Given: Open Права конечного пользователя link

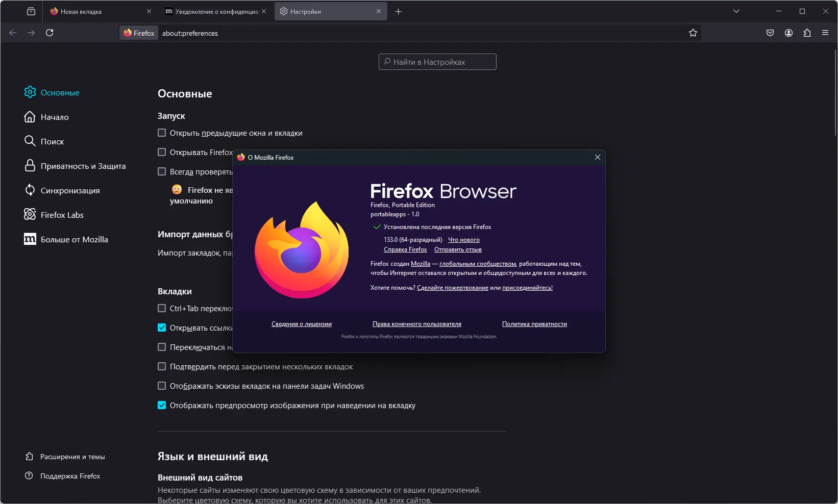Looking at the screenshot, I should coord(417,324).
